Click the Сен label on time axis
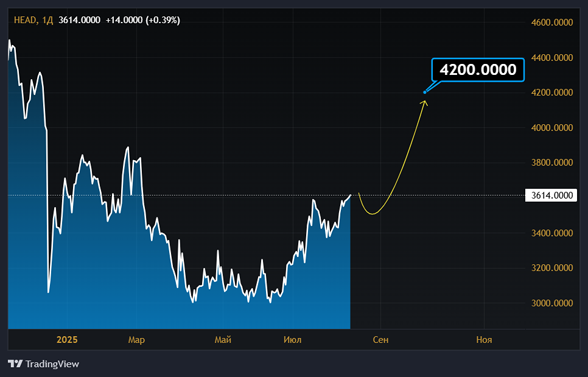Viewport: 588px width, 377px height. pyautogui.click(x=380, y=340)
